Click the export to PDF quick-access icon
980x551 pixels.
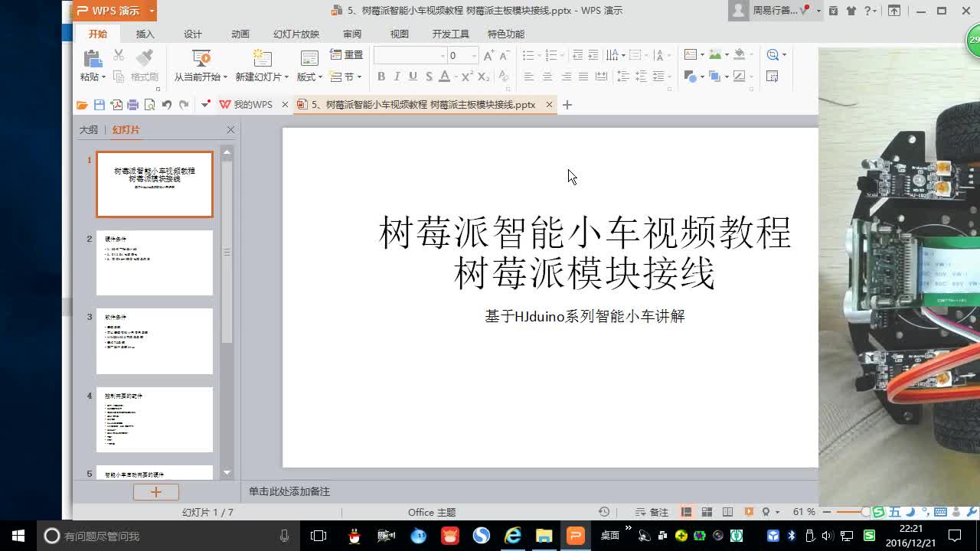(116, 105)
